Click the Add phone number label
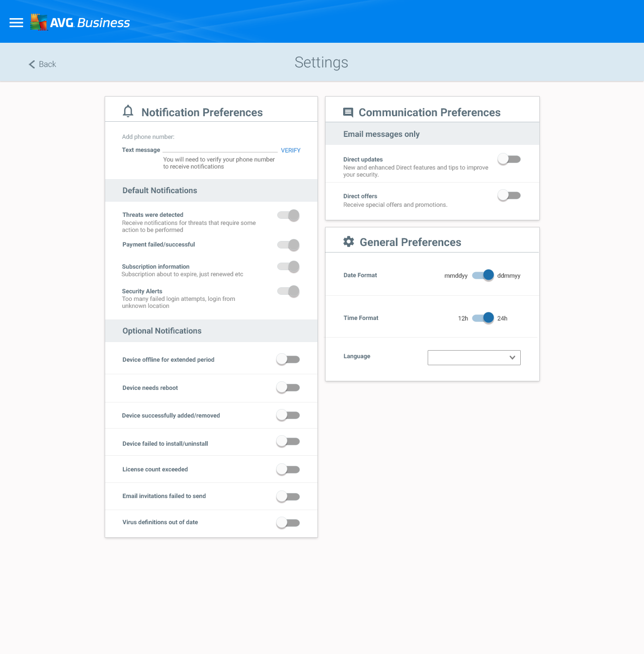Viewport: 644px width, 654px height. 148,137
